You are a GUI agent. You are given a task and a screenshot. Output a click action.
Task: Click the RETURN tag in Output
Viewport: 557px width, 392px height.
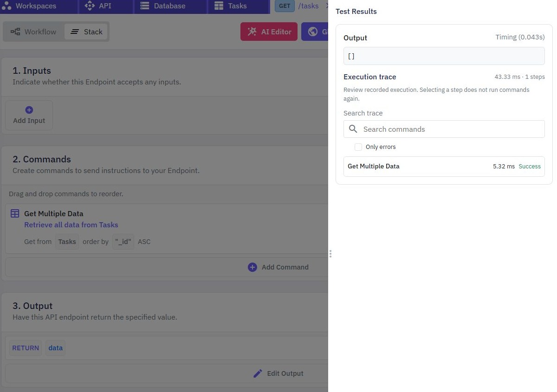click(x=26, y=348)
